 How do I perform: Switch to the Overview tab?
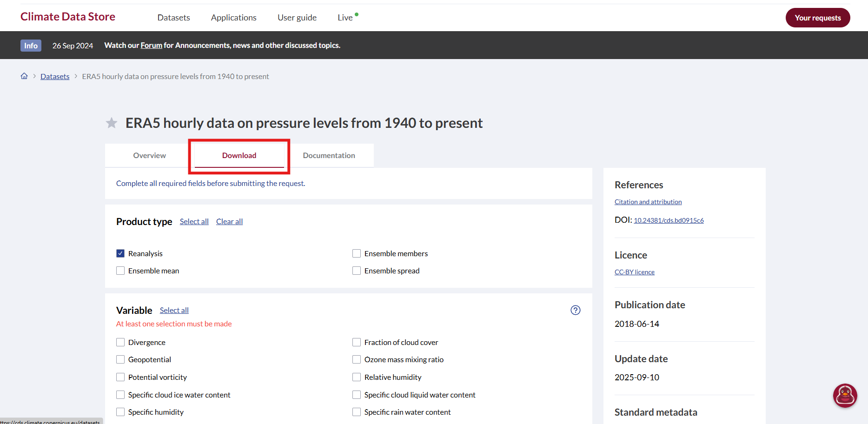click(149, 155)
